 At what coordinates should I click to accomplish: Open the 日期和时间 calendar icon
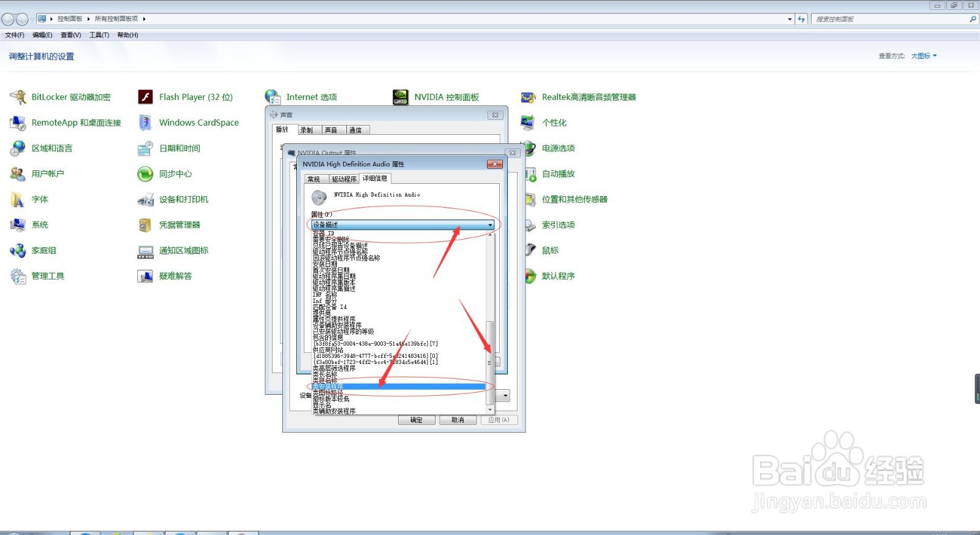tap(145, 148)
